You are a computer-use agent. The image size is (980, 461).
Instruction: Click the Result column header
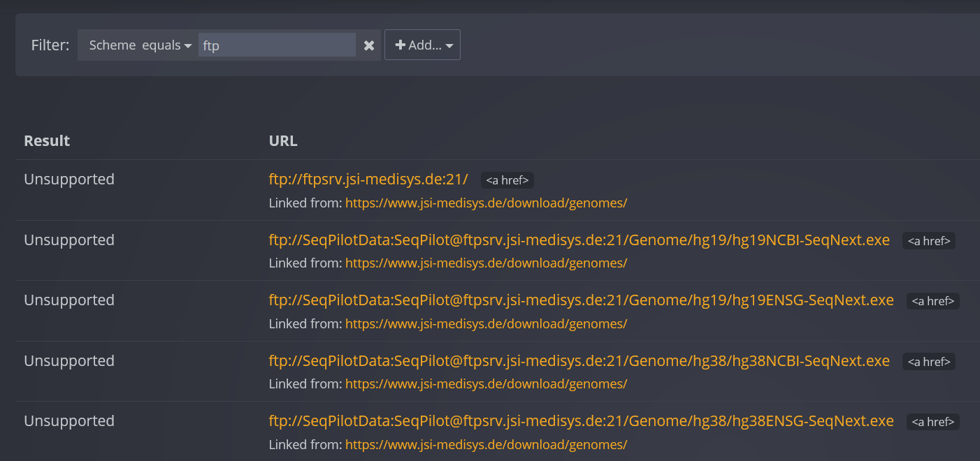[47, 140]
